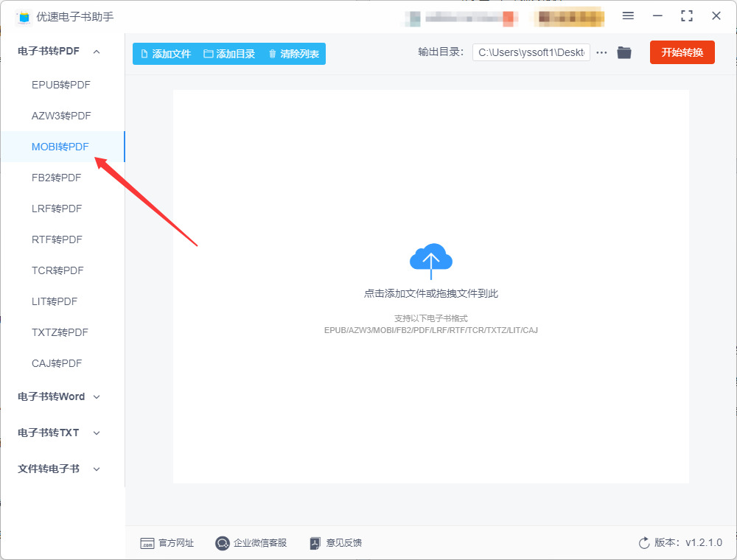Open the hamburger menu icon

point(628,16)
